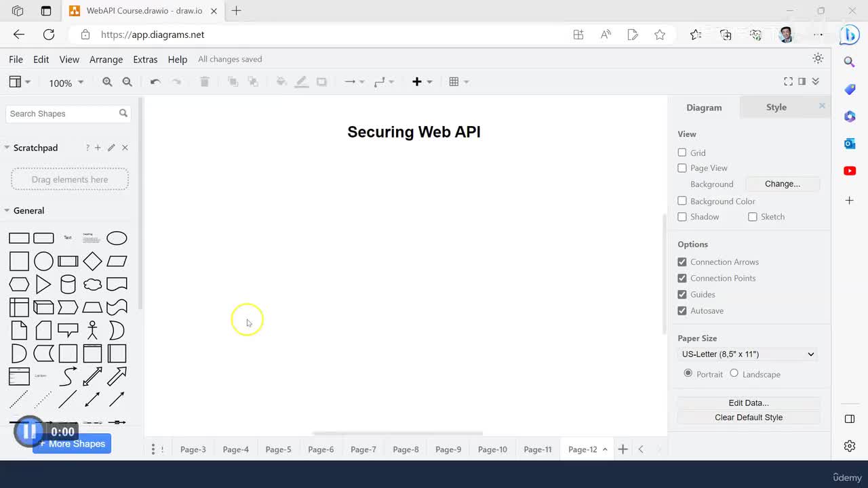Viewport: 868px width, 488px height.
Task: Switch to the Page-10 tab
Action: pyautogui.click(x=492, y=449)
